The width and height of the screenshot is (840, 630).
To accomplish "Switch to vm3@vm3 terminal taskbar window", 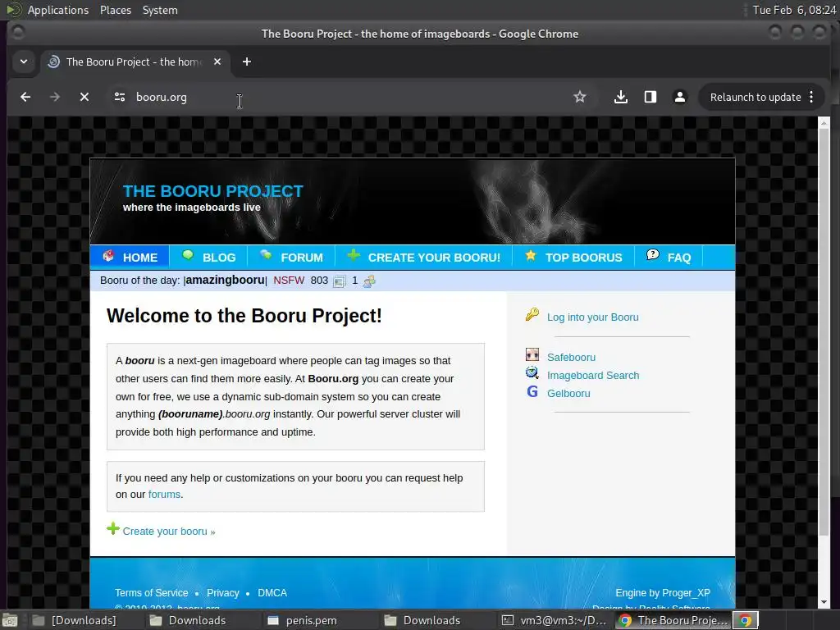I will tap(555, 620).
